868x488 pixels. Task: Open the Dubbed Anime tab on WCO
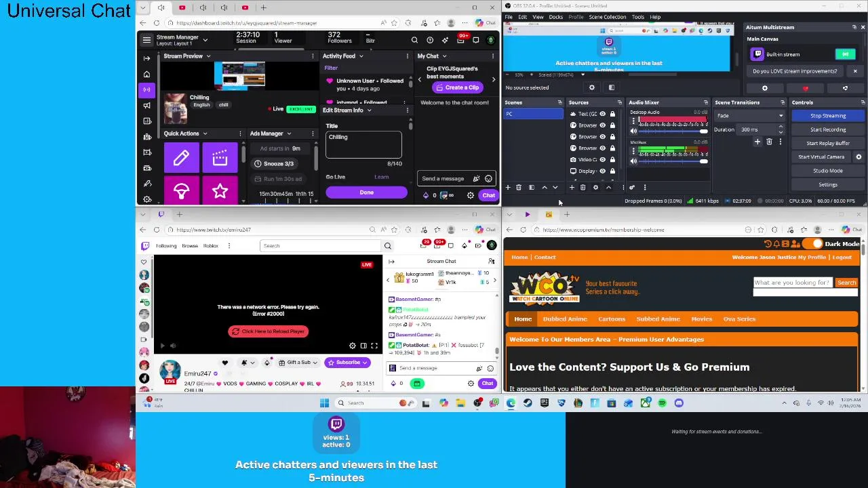click(x=564, y=319)
